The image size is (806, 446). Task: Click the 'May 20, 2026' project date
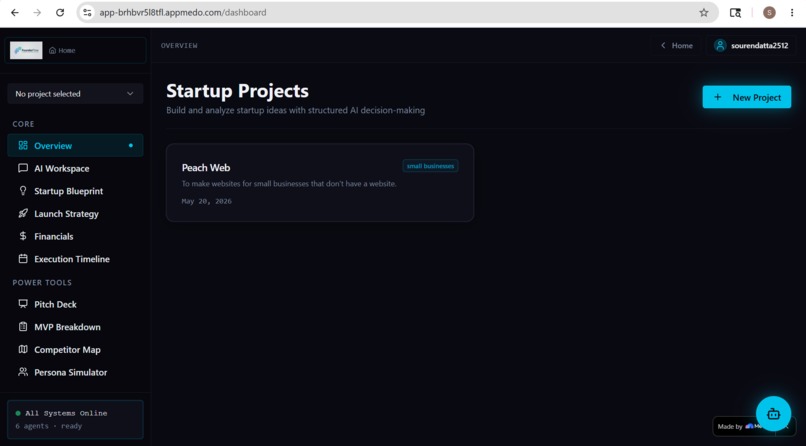click(x=207, y=201)
